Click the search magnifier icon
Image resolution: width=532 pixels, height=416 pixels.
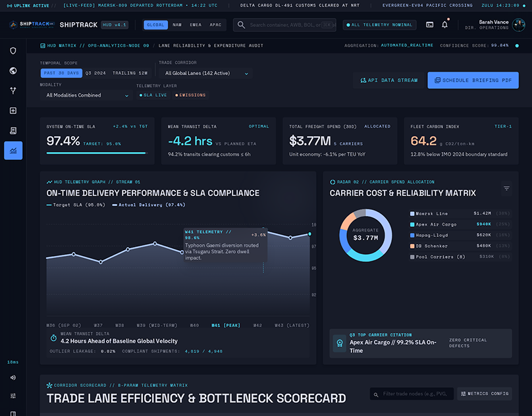point(241,25)
